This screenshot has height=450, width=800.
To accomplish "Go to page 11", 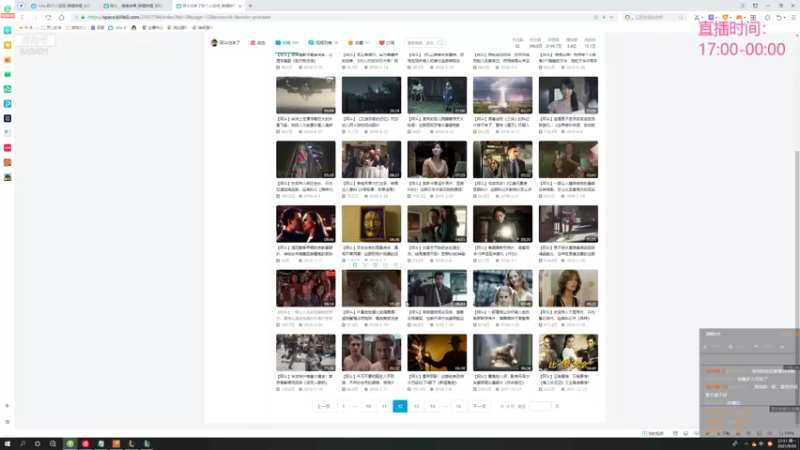I will 384,406.
